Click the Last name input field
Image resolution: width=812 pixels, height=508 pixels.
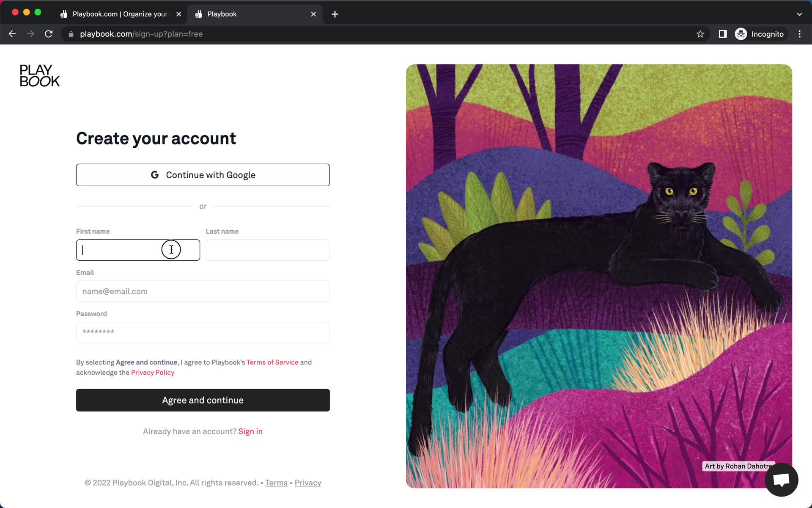point(267,250)
